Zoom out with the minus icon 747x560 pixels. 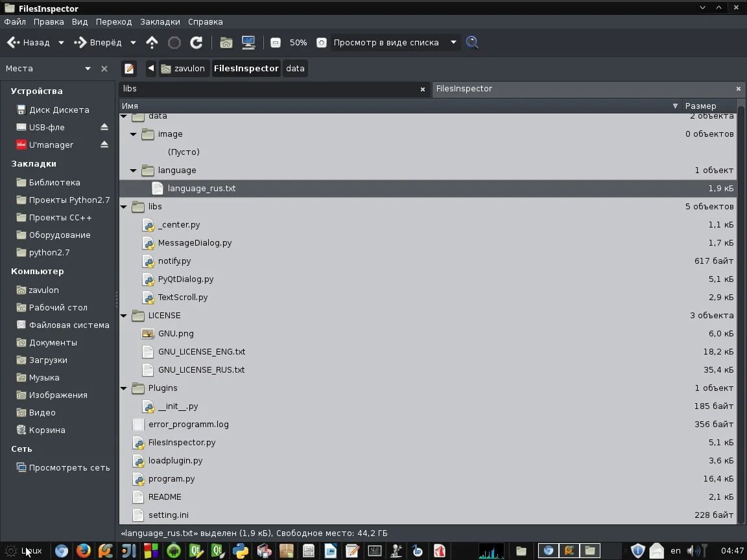276,42
